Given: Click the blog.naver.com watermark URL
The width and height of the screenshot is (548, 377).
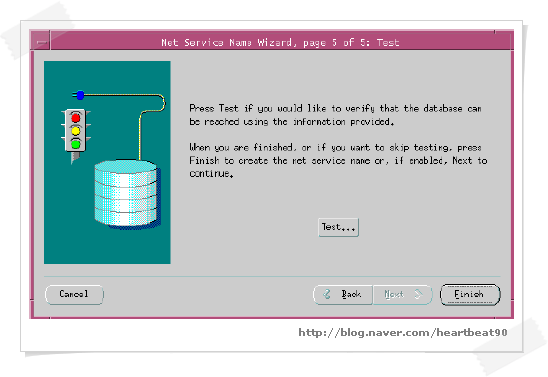Looking at the screenshot, I should (403, 332).
